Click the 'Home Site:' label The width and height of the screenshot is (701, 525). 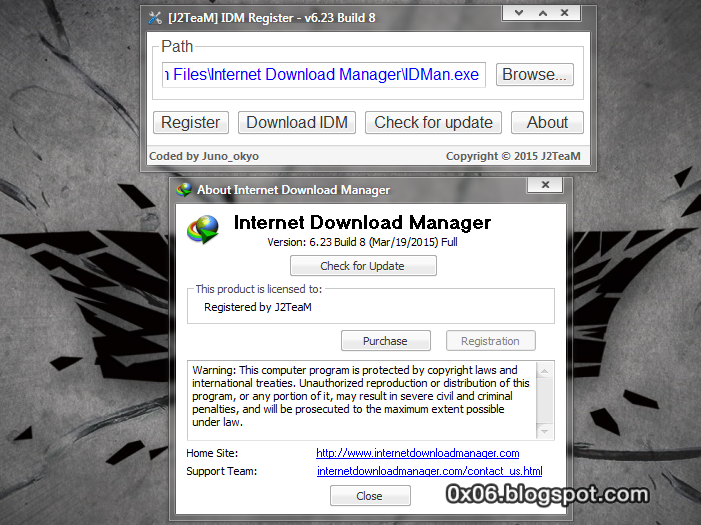(x=212, y=453)
